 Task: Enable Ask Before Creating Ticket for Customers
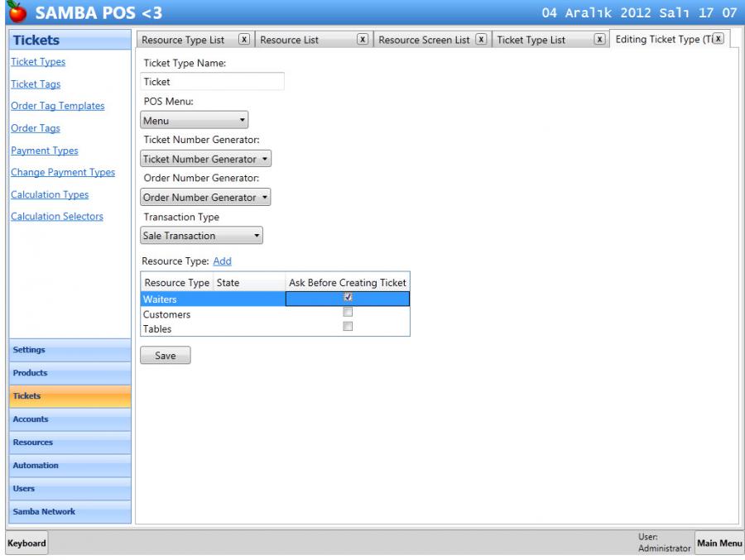click(x=348, y=313)
